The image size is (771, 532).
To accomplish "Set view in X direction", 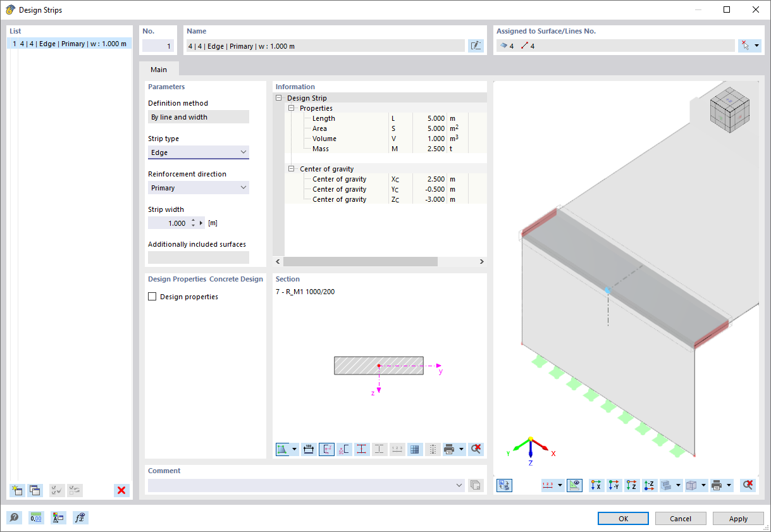I will (596, 485).
